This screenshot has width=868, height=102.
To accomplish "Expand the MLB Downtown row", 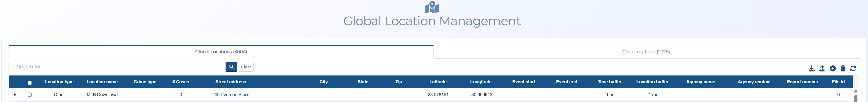I will tap(15, 95).
